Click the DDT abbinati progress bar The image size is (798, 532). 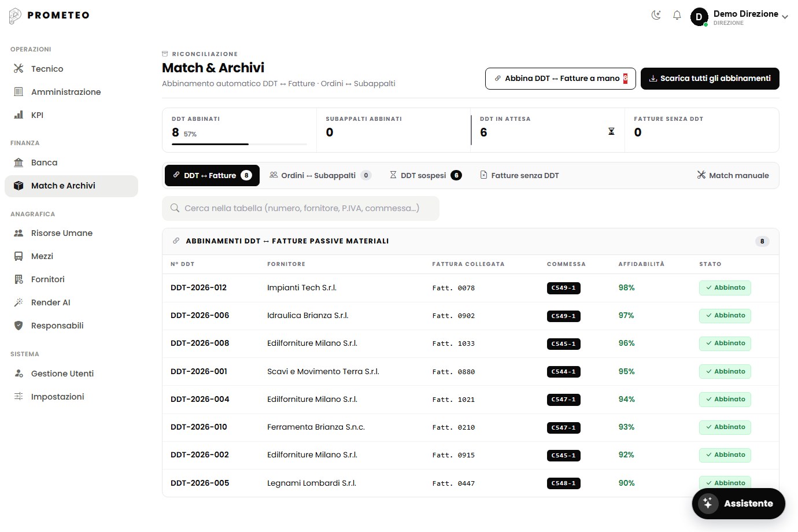(x=239, y=144)
